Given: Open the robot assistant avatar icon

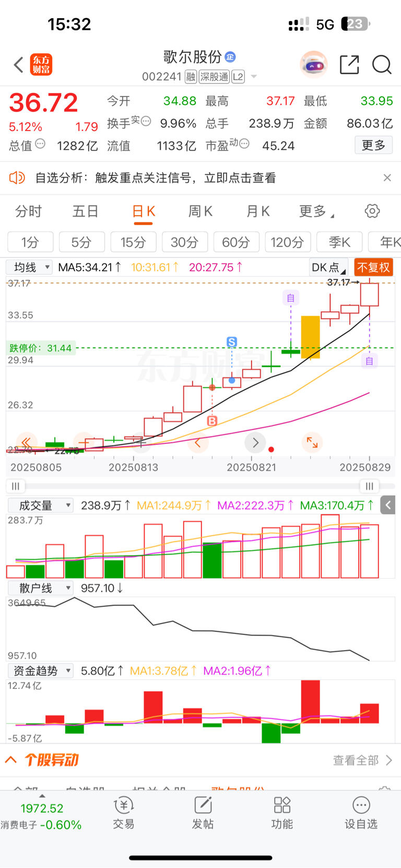Looking at the screenshot, I should pos(313,65).
